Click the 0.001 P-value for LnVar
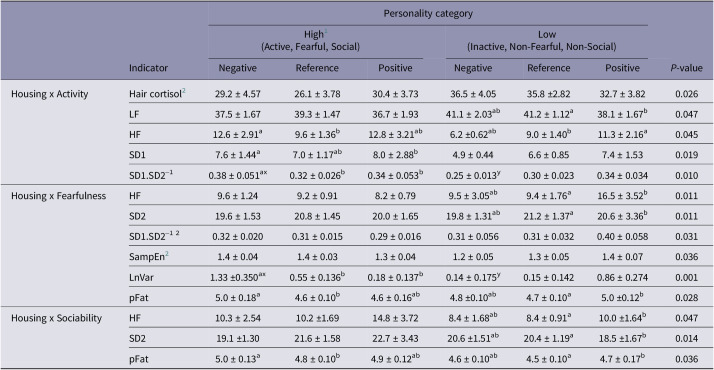 [x=687, y=277]
